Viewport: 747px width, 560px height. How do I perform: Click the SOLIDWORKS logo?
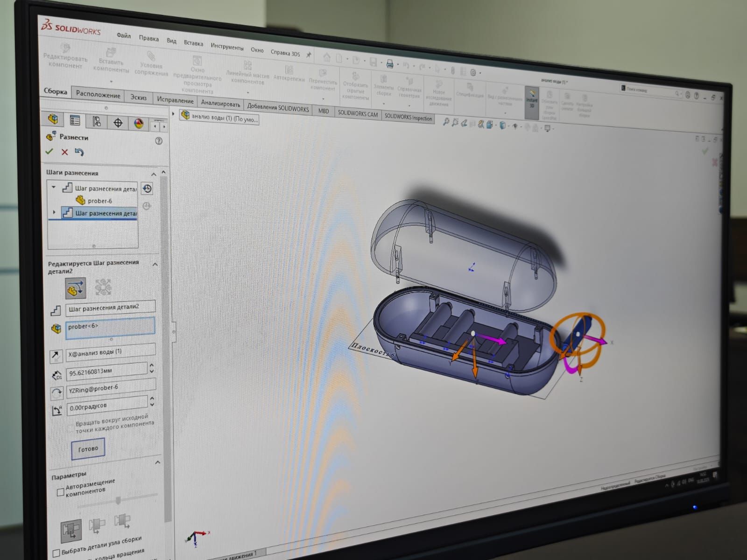coord(71,27)
